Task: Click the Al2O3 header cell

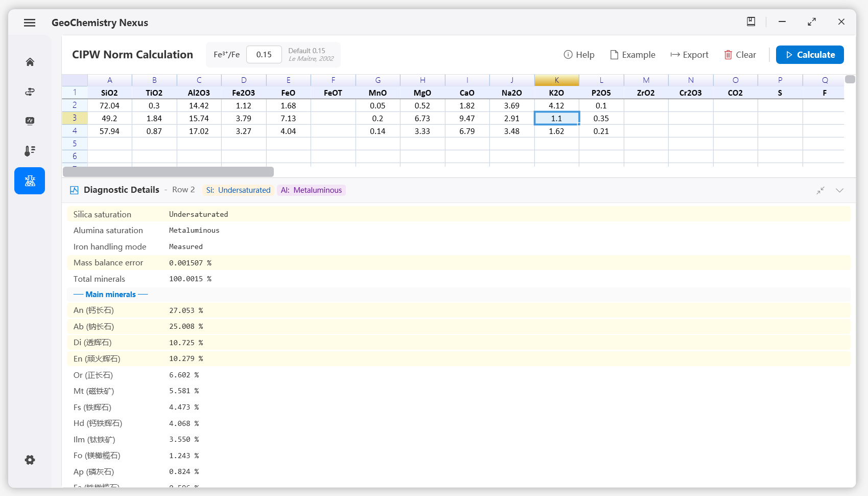Action: click(x=199, y=93)
